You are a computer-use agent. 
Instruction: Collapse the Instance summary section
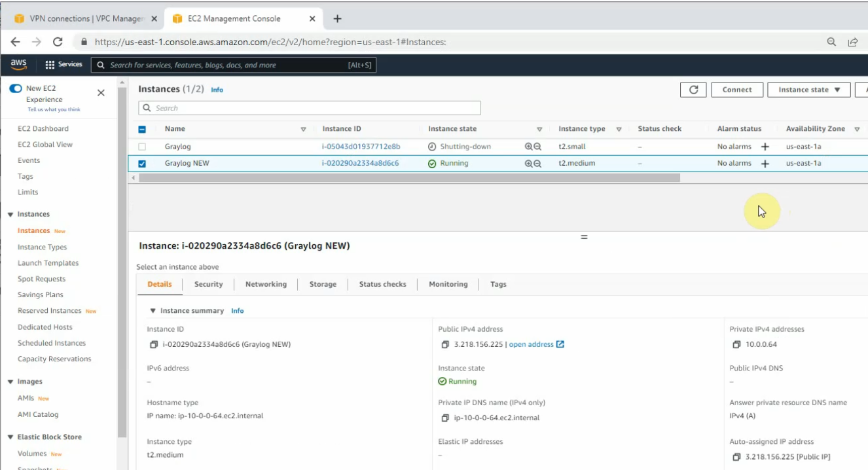[153, 310]
